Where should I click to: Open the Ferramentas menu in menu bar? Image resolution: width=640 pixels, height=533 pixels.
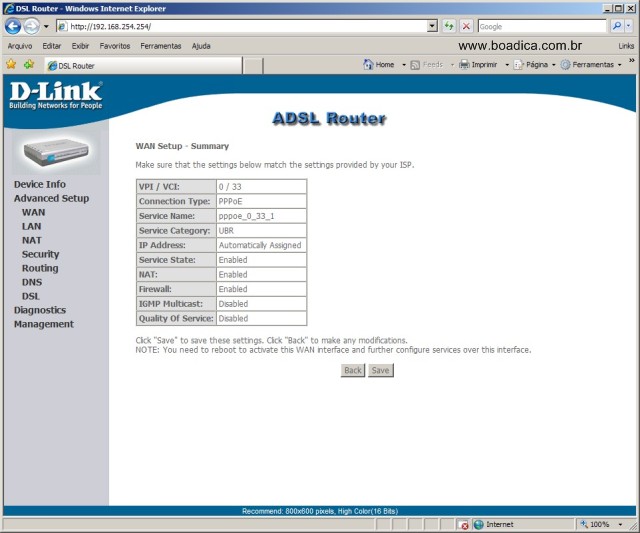(161, 46)
